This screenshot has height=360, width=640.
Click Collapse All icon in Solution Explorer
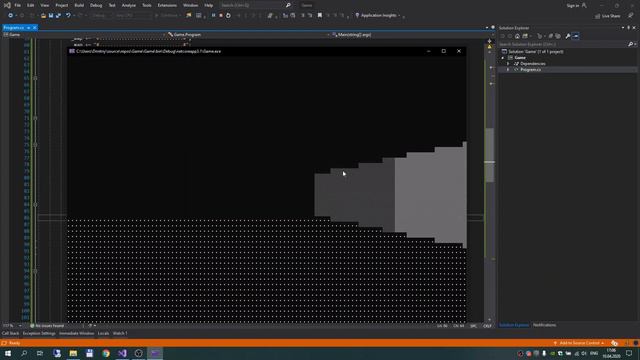551,36
